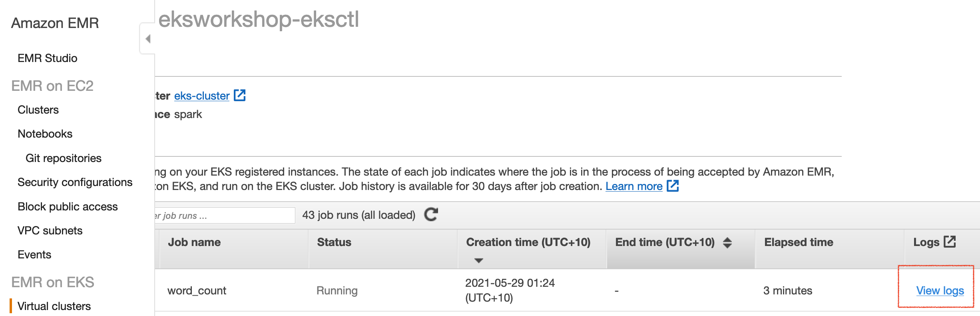Focus the filter job runs search field

225,215
